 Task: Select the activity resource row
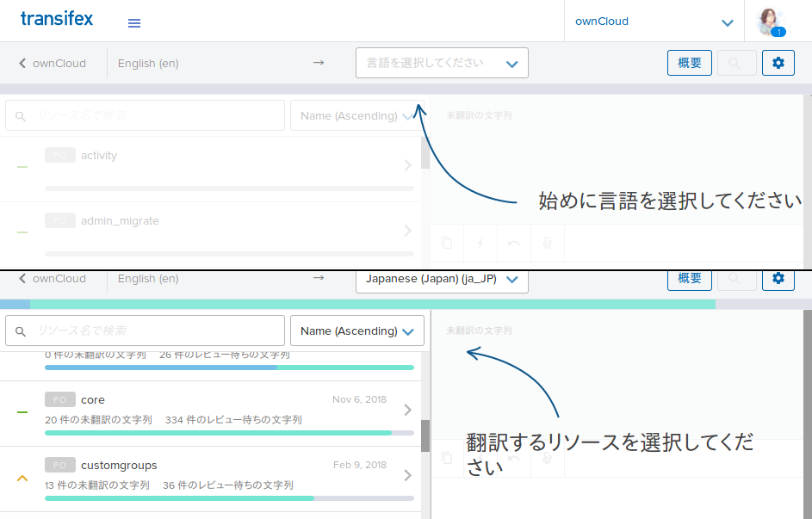pos(210,170)
